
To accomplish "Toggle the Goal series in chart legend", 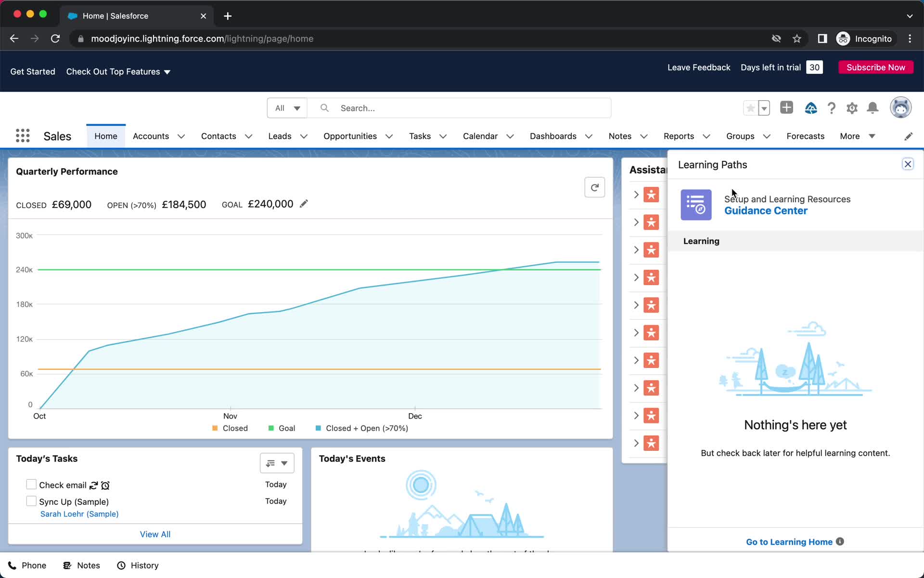I will [282, 428].
